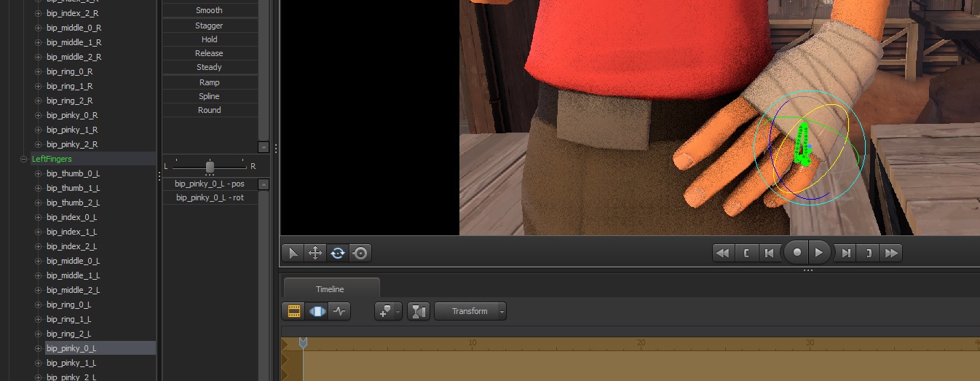The height and width of the screenshot is (381, 980).
Task: Switch to the Graph Editor icon
Action: pyautogui.click(x=339, y=311)
